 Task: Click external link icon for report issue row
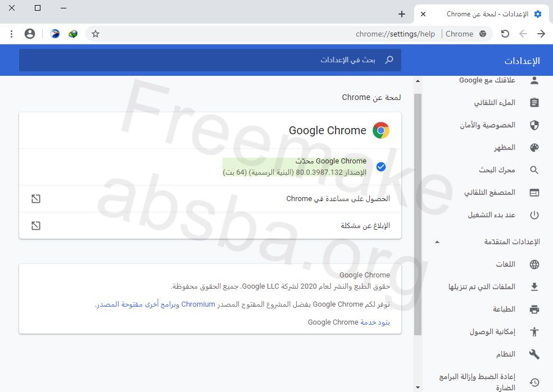click(x=36, y=226)
